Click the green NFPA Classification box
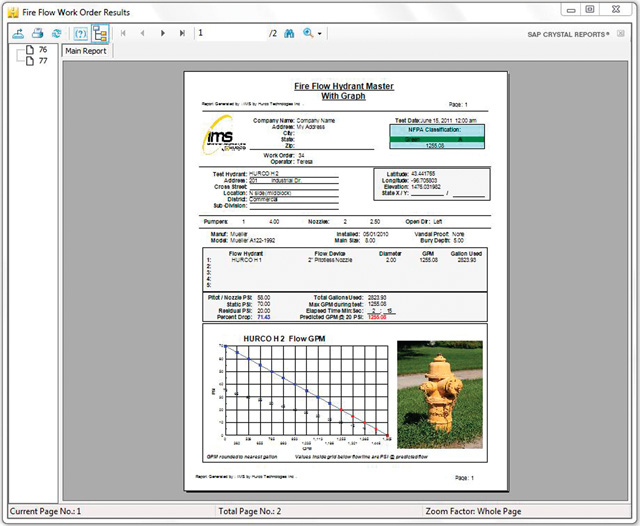Screen dimensions: 640x526 coord(434,141)
